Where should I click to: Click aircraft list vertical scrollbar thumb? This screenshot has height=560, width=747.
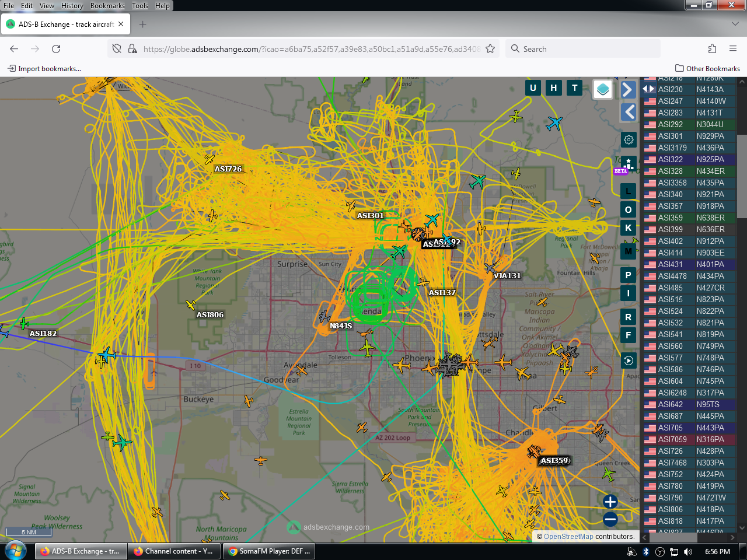point(742,176)
